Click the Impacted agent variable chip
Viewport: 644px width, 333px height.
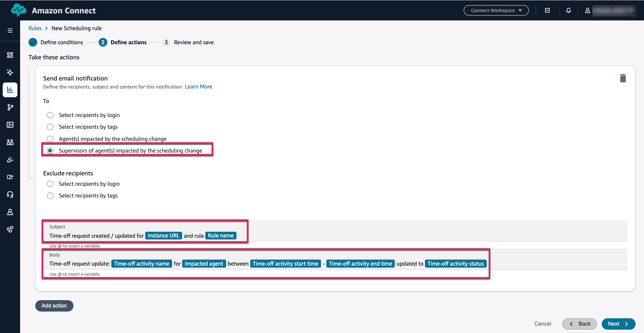click(x=204, y=264)
